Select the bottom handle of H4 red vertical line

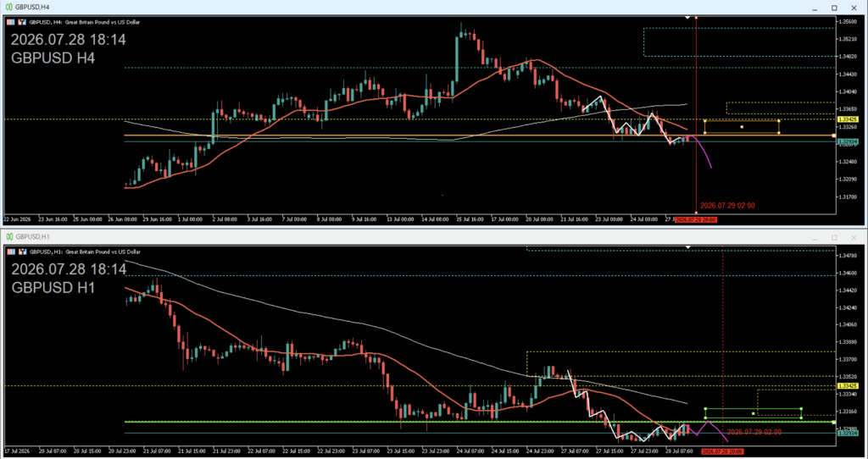696,213
